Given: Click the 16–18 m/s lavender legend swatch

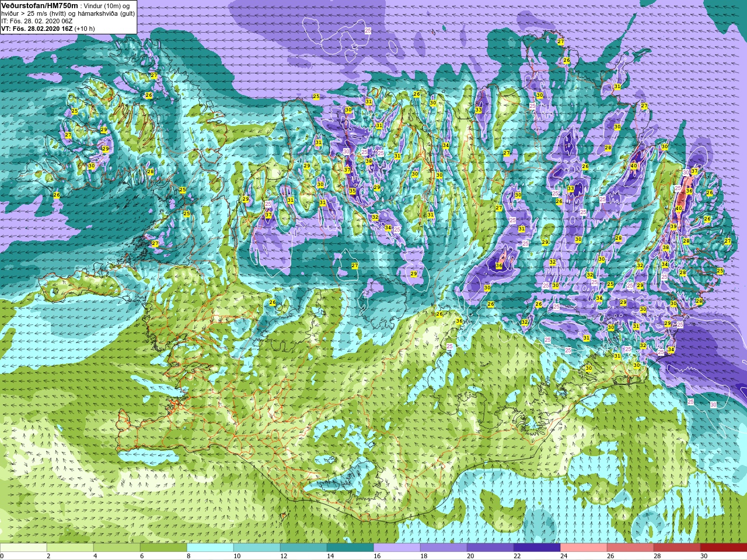Looking at the screenshot, I should click(397, 548).
